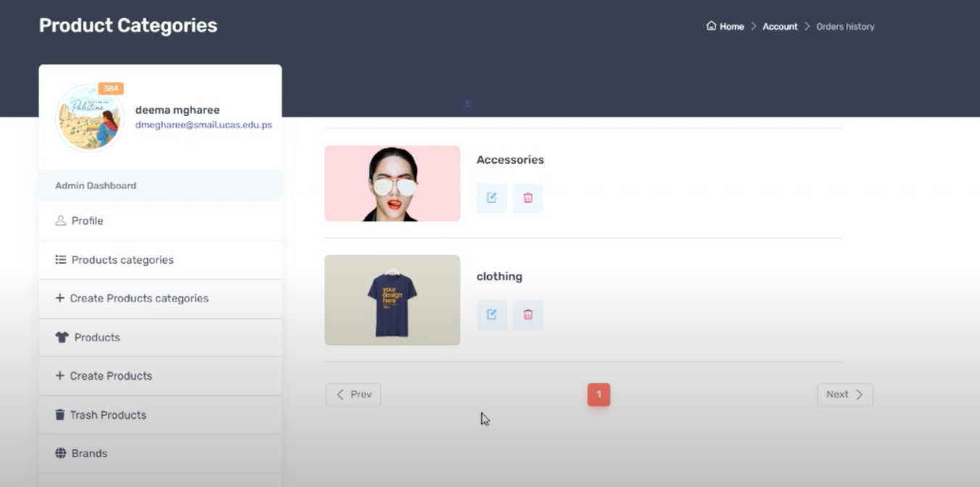Open Brands in the sidebar

(x=160, y=454)
